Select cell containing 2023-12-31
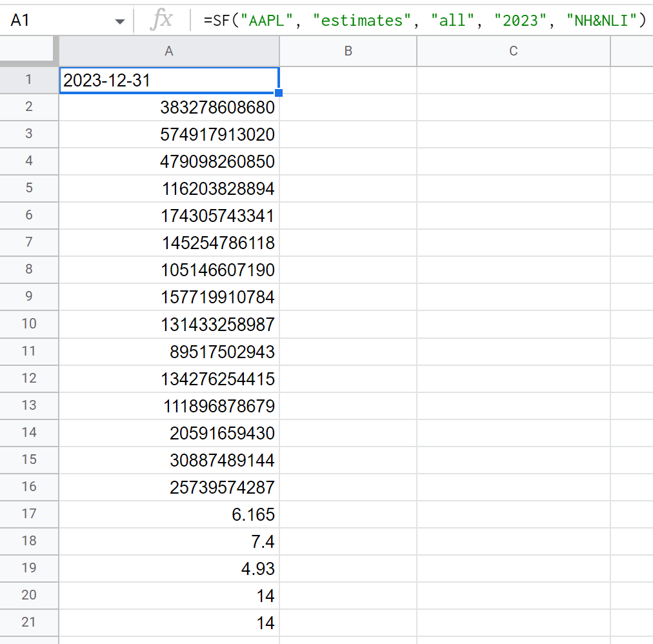The image size is (653, 644). [x=169, y=80]
